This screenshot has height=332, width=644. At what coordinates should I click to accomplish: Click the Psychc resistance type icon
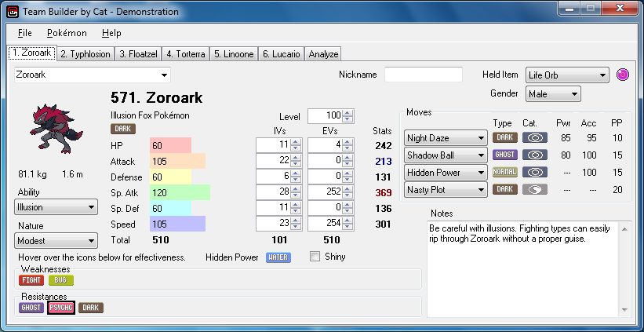tap(60, 308)
